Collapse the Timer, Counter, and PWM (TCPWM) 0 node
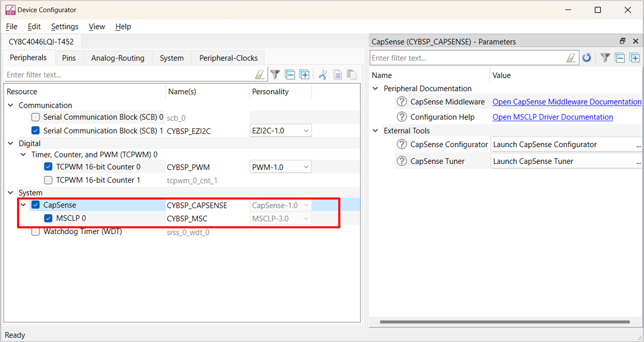The width and height of the screenshot is (644, 342). [23, 155]
